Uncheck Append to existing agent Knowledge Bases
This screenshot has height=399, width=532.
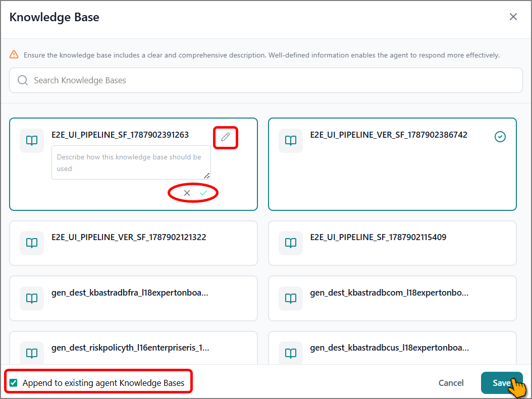[x=14, y=383]
